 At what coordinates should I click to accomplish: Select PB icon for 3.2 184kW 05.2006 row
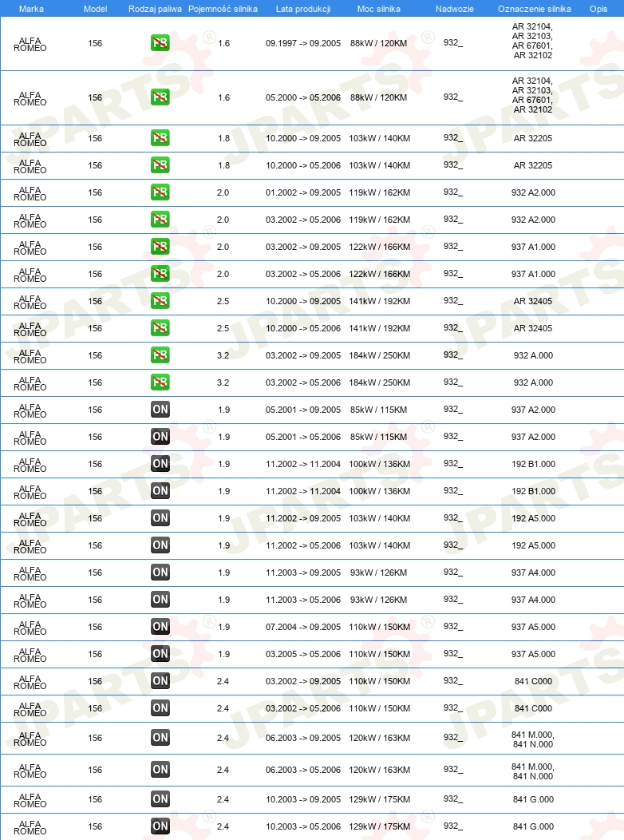160,382
